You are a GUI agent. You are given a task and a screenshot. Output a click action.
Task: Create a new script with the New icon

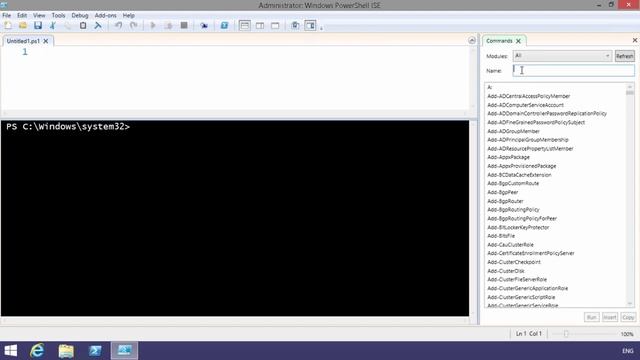click(8, 26)
